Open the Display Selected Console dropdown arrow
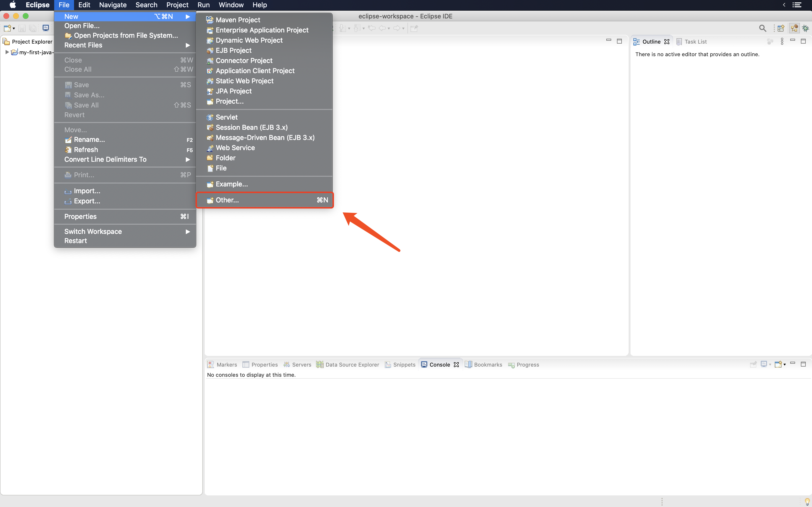 pyautogui.click(x=770, y=364)
